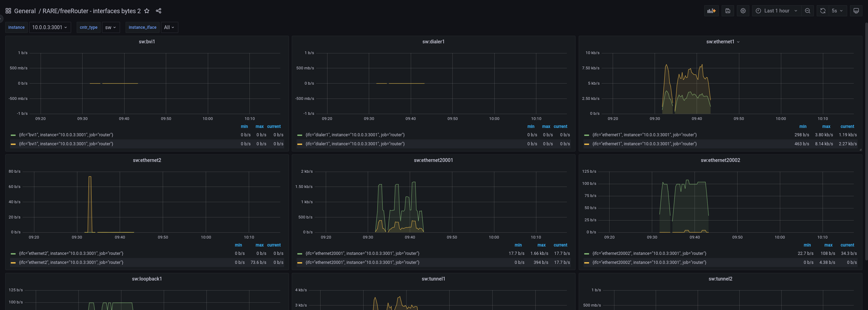Save the dashboard with disk icon

728,11
